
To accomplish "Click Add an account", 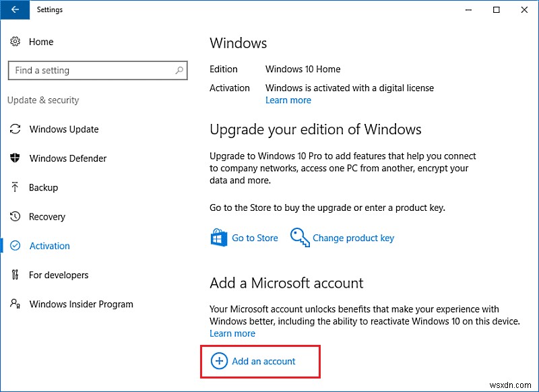I will click(263, 361).
